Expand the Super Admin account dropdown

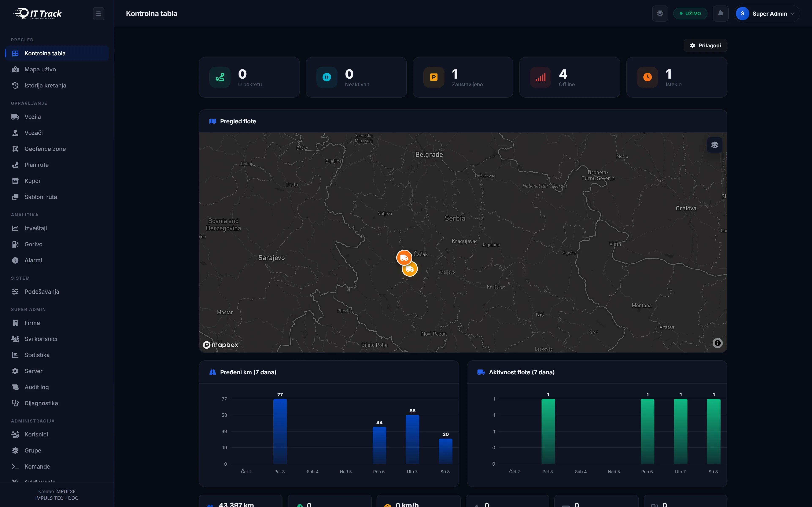coord(767,13)
